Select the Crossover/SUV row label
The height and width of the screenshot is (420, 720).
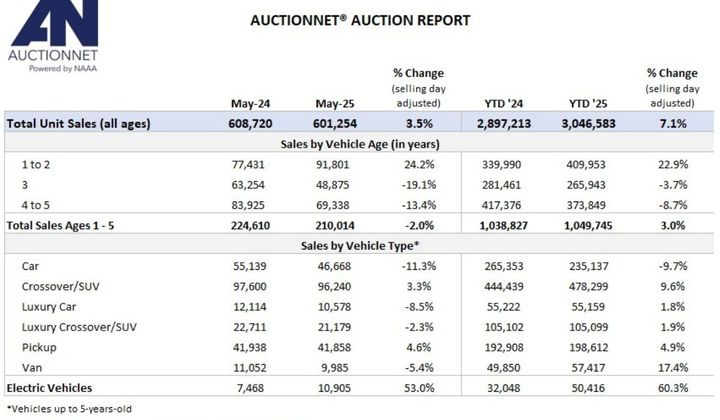(x=61, y=286)
